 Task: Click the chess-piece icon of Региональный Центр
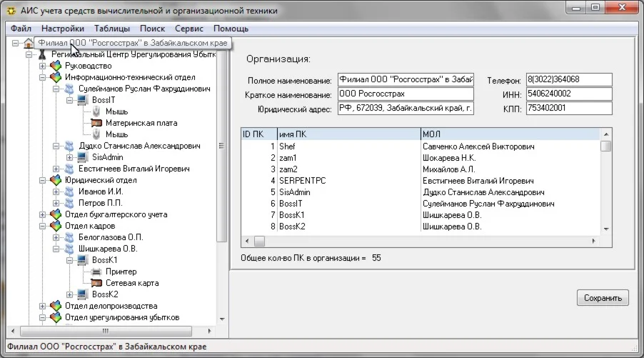[x=42, y=55]
